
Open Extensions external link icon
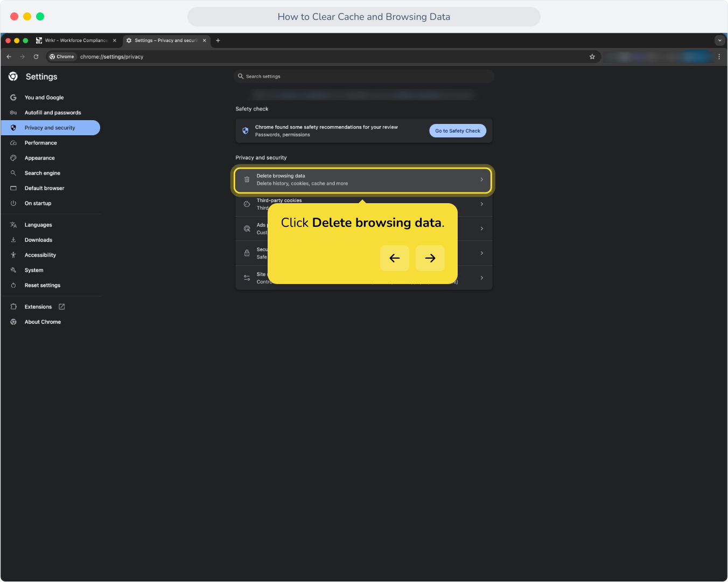pyautogui.click(x=62, y=307)
